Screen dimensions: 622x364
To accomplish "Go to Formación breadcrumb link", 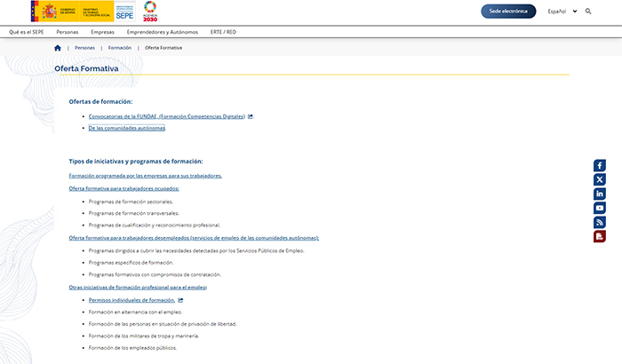I will (119, 48).
